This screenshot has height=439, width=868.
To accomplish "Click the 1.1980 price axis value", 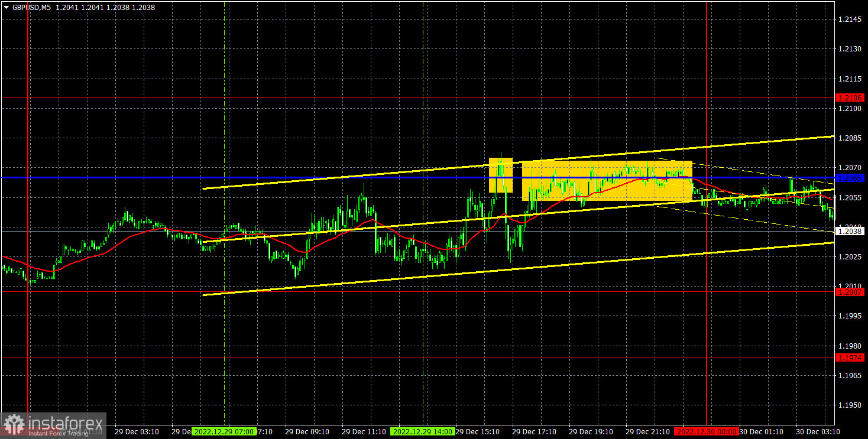I will point(849,346).
